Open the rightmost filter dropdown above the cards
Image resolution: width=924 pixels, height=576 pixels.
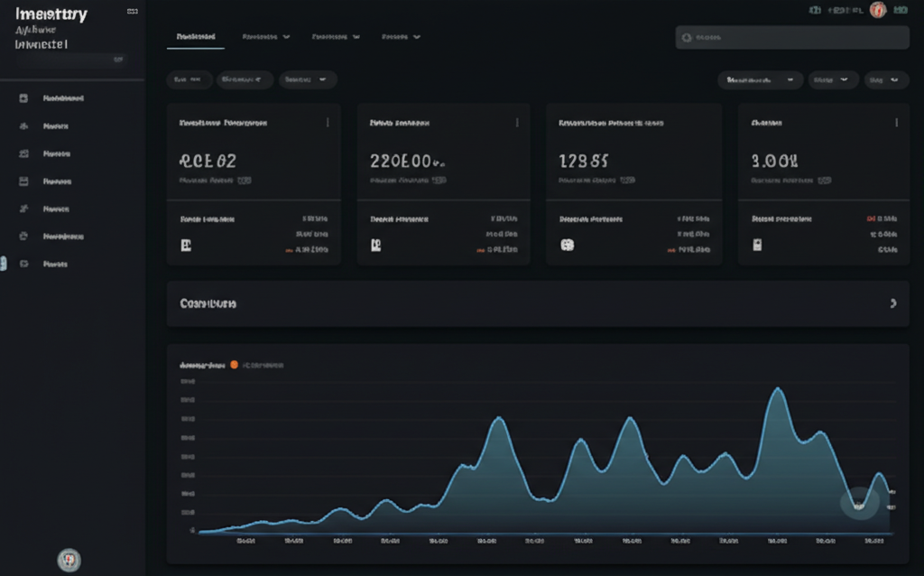886,80
